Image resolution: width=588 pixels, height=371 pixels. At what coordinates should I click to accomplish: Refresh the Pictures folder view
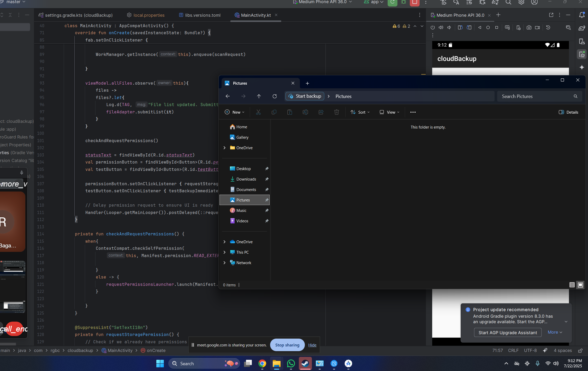(275, 96)
